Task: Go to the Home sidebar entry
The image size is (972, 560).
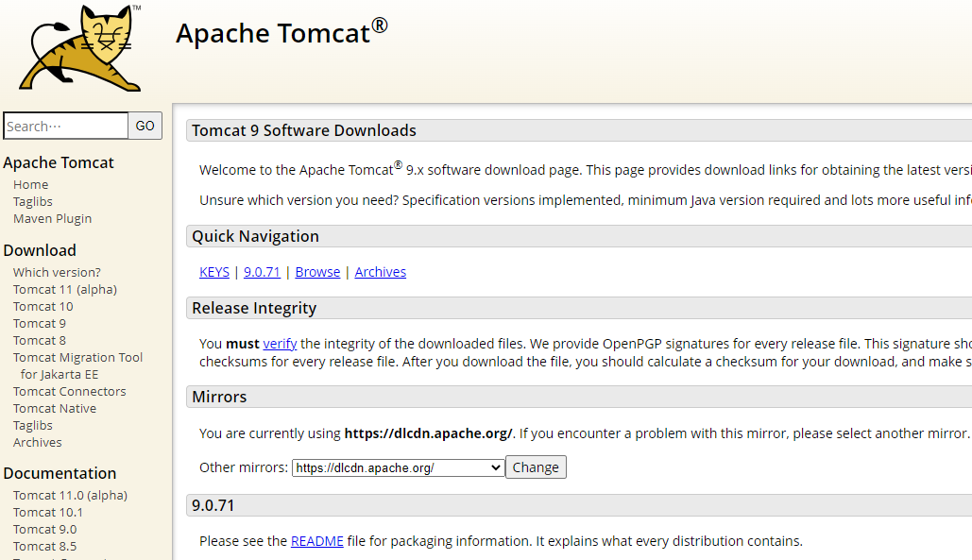Action: click(x=30, y=184)
